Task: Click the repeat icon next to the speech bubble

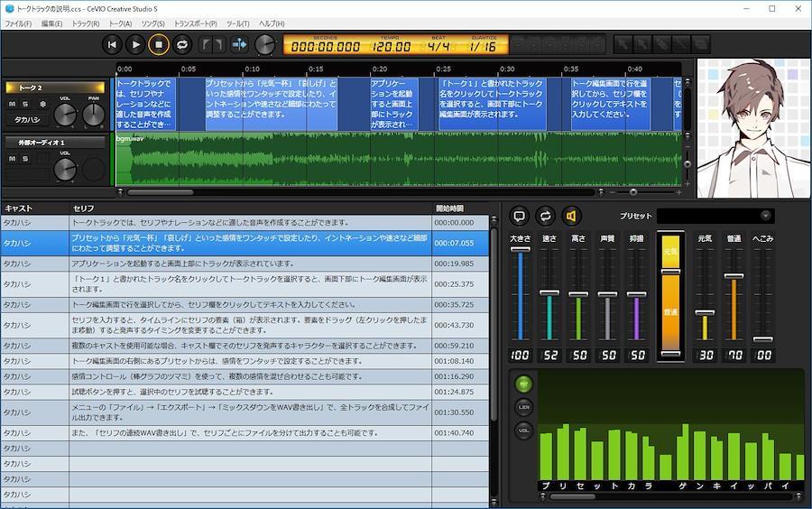Action: [545, 216]
